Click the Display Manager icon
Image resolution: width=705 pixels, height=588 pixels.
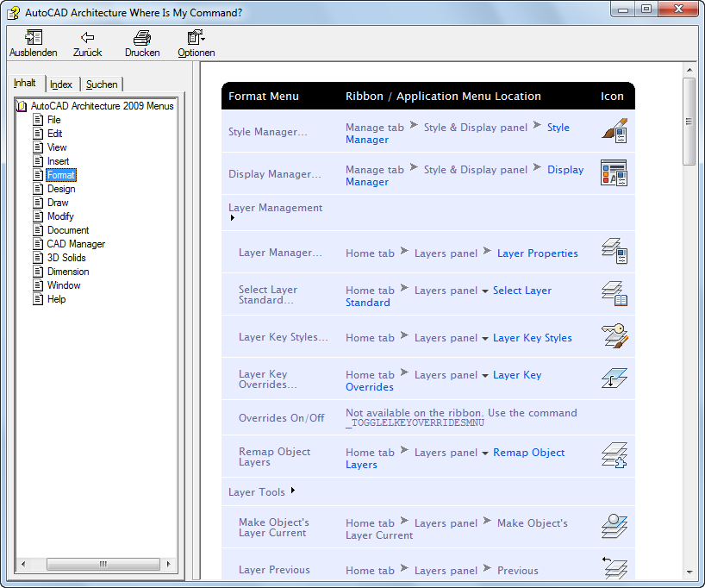click(x=615, y=172)
